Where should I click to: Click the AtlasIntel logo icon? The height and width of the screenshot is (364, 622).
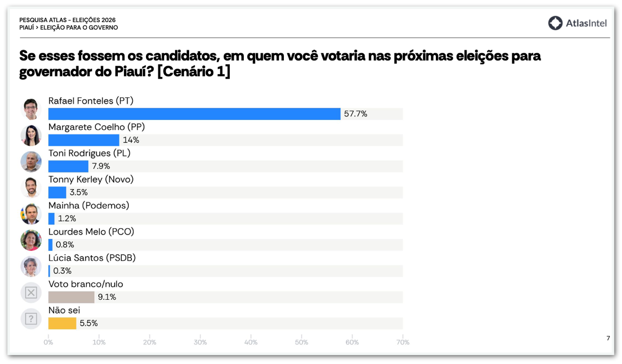click(555, 23)
